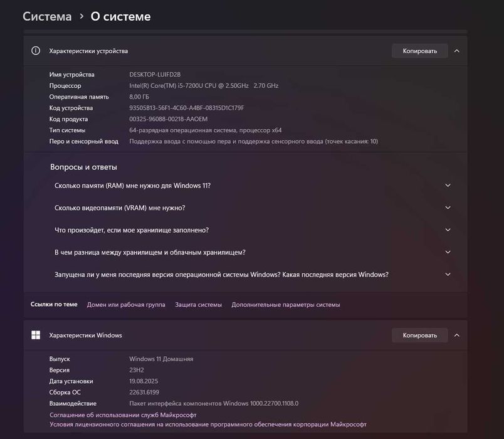Viewport: 504px width, 439px height.
Task: Copy Windows specifications with Копировать button
Action: [419, 335]
